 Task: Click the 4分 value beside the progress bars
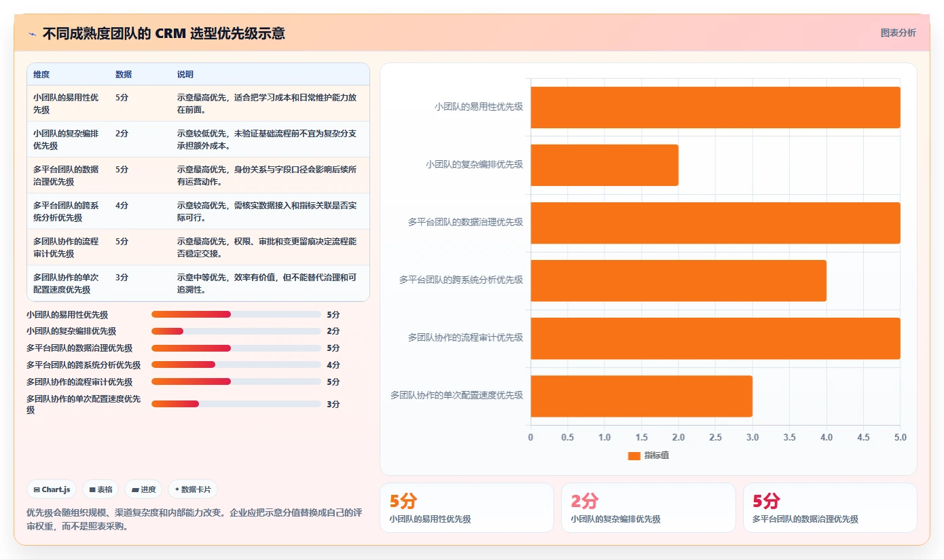(x=333, y=365)
